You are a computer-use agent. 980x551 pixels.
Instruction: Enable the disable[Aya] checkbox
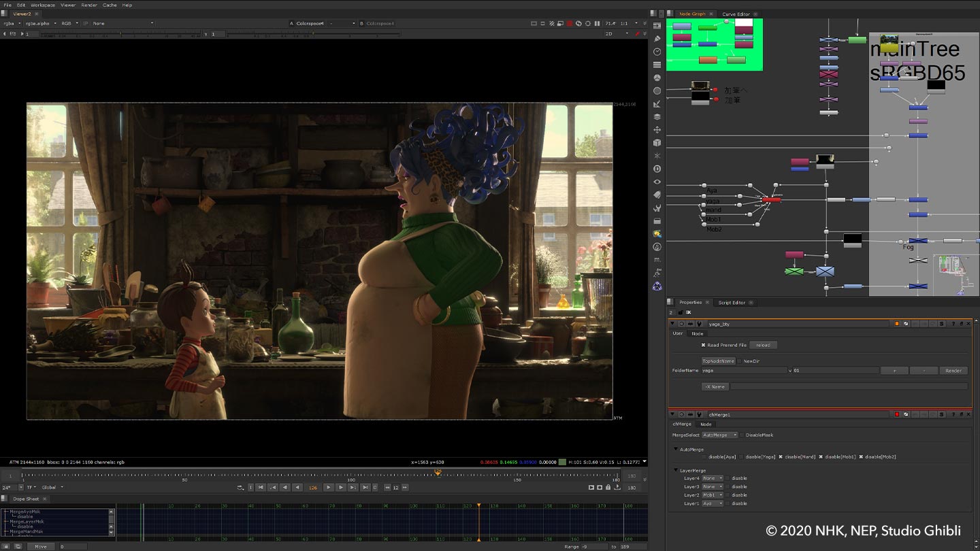pos(704,456)
